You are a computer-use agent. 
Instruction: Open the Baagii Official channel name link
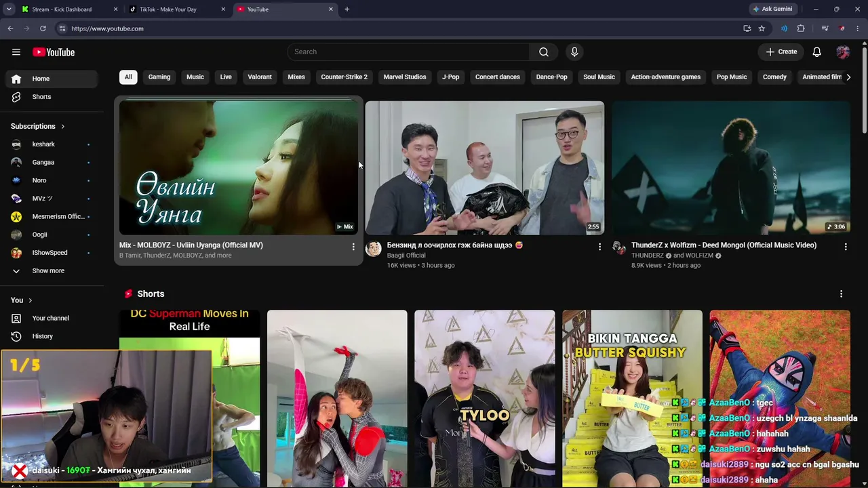tap(406, 256)
